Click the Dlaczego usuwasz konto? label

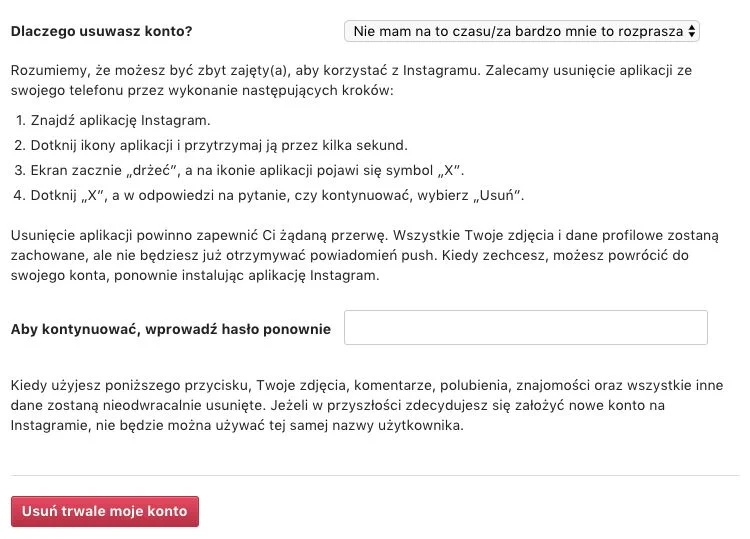pyautogui.click(x=101, y=31)
